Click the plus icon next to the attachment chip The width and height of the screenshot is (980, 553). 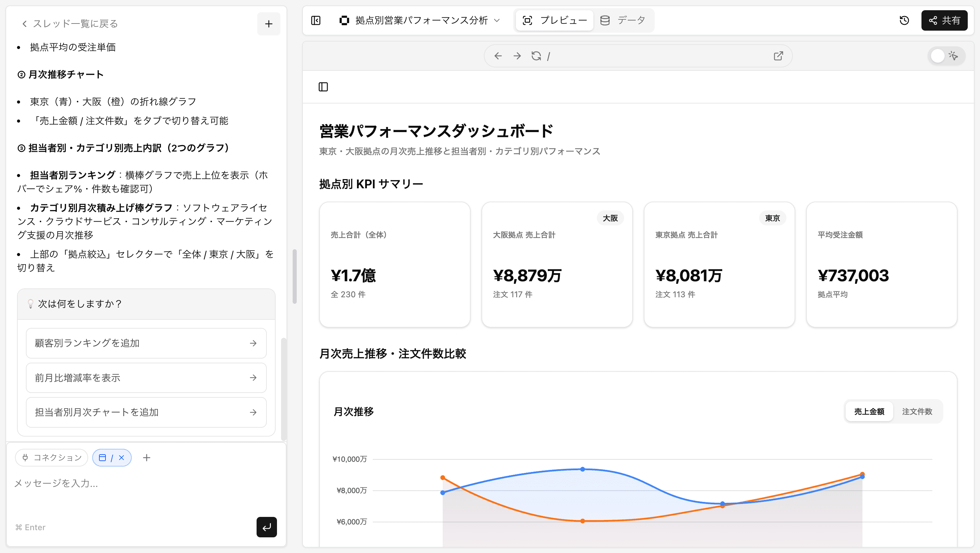tap(146, 457)
